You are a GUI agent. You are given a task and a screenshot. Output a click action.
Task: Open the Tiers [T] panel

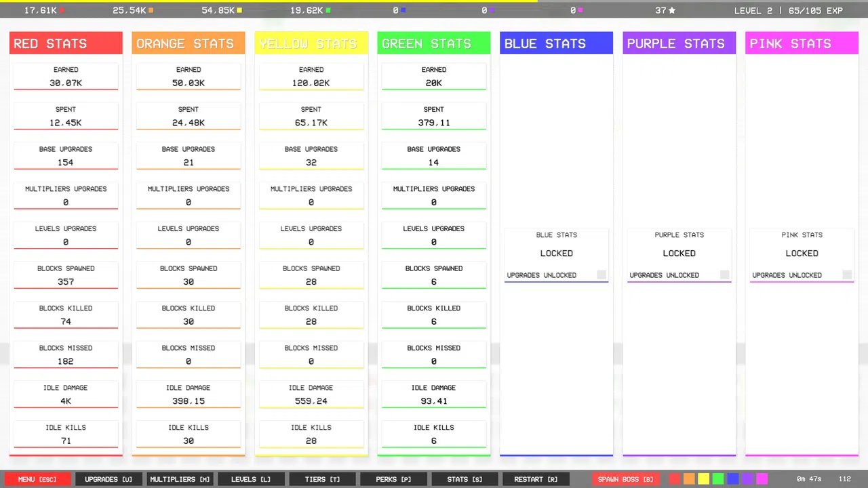(322, 479)
